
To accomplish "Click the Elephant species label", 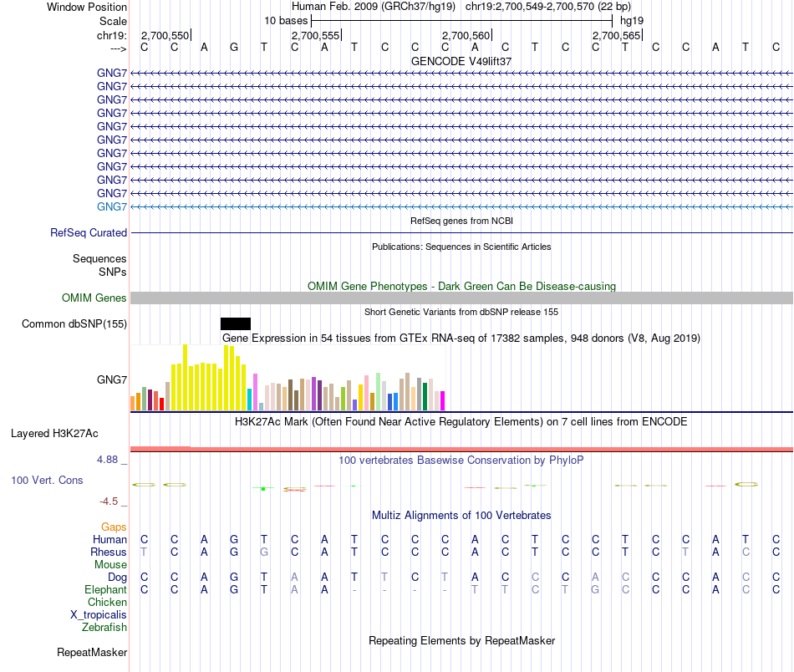I will click(105, 589).
